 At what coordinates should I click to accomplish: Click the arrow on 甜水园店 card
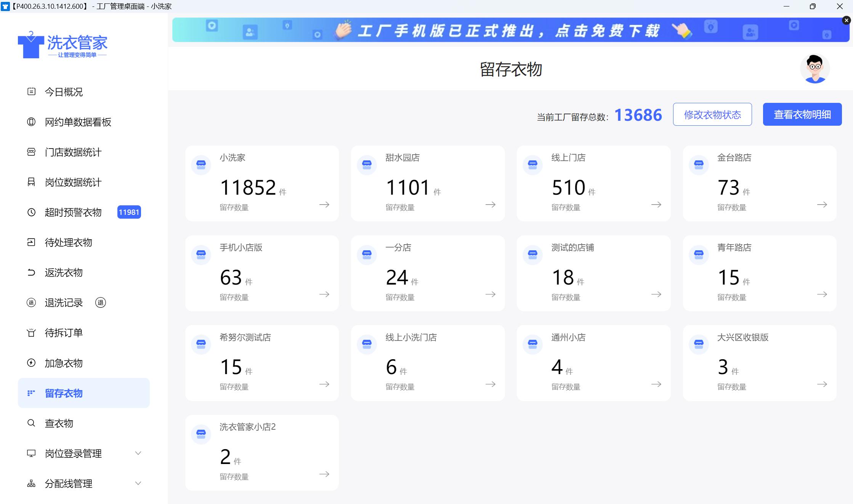pos(490,205)
